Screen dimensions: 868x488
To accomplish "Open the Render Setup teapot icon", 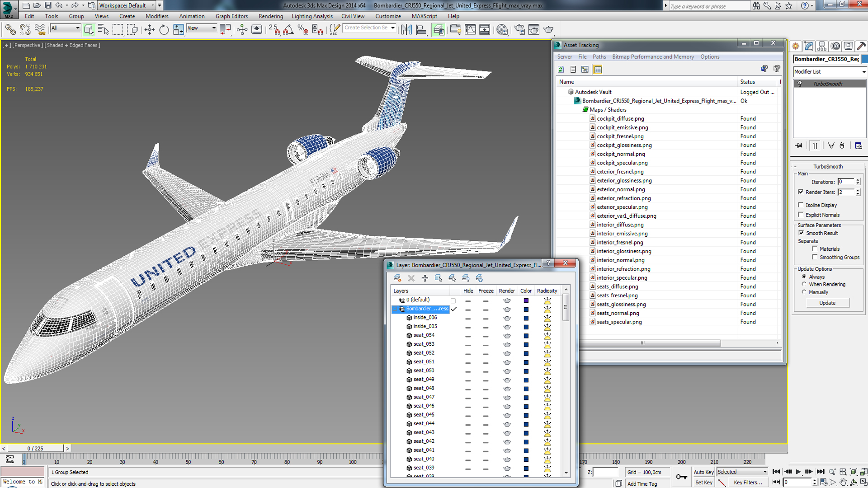I will pyautogui.click(x=519, y=30).
